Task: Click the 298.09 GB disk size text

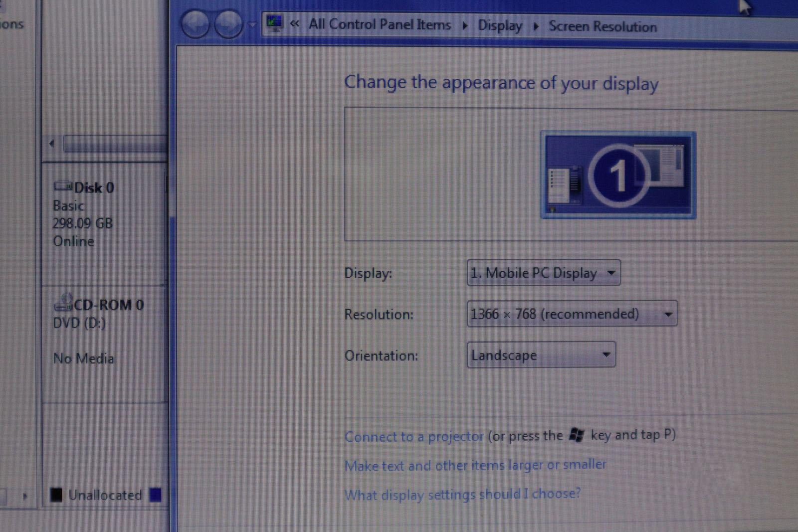Action: (83, 223)
